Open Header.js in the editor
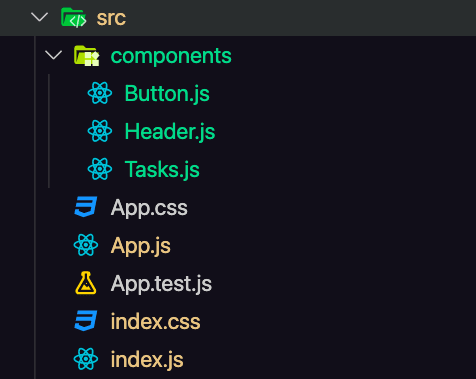Screen dimensions: 476x379 tap(170, 132)
